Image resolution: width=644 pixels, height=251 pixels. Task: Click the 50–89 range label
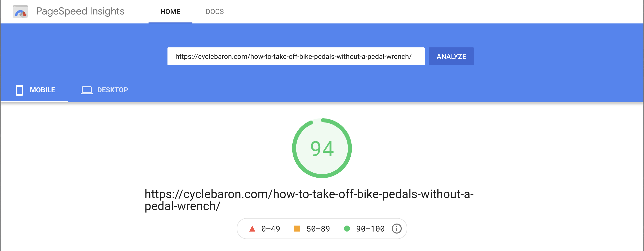coord(318,229)
